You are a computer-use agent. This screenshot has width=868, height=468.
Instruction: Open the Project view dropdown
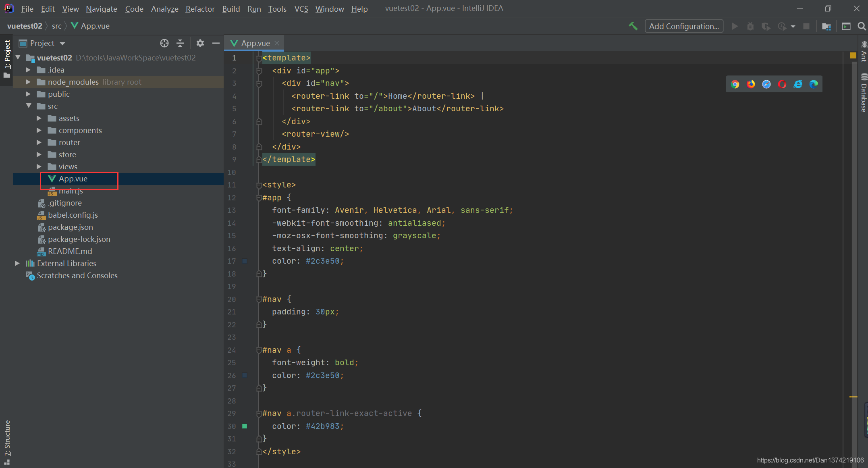(62, 44)
